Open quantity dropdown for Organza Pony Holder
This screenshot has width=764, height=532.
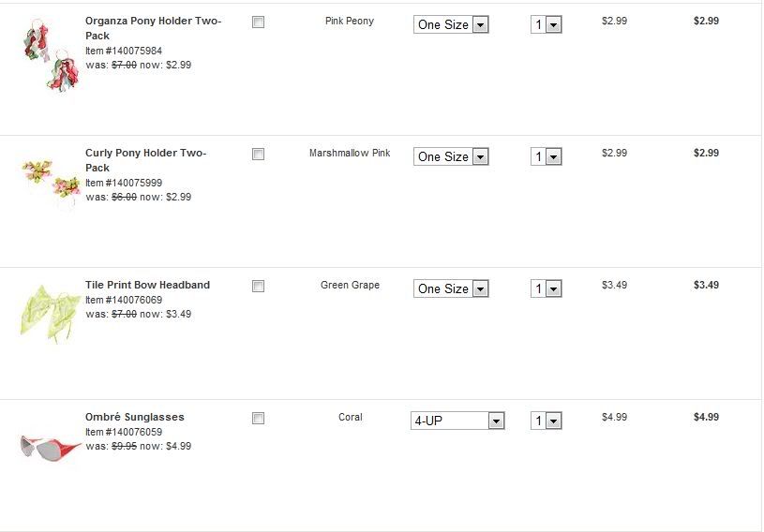[x=546, y=25]
